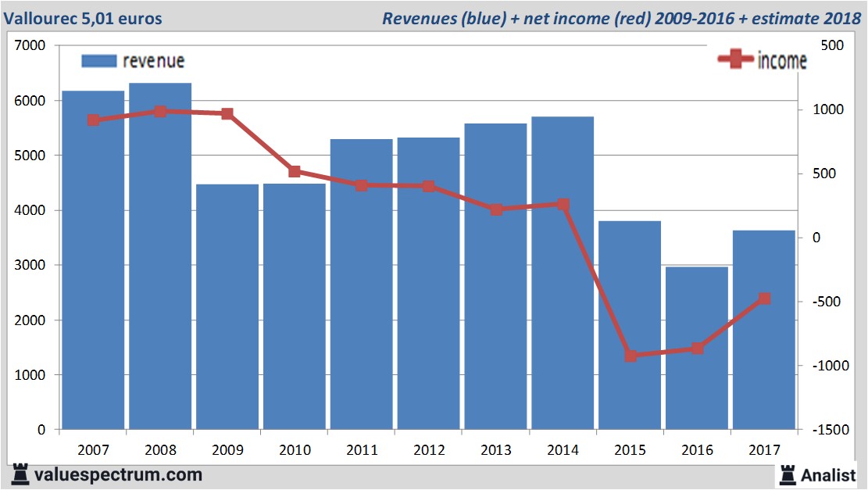Click the 2017 x-axis label
The width and height of the screenshot is (868, 490).
(764, 449)
